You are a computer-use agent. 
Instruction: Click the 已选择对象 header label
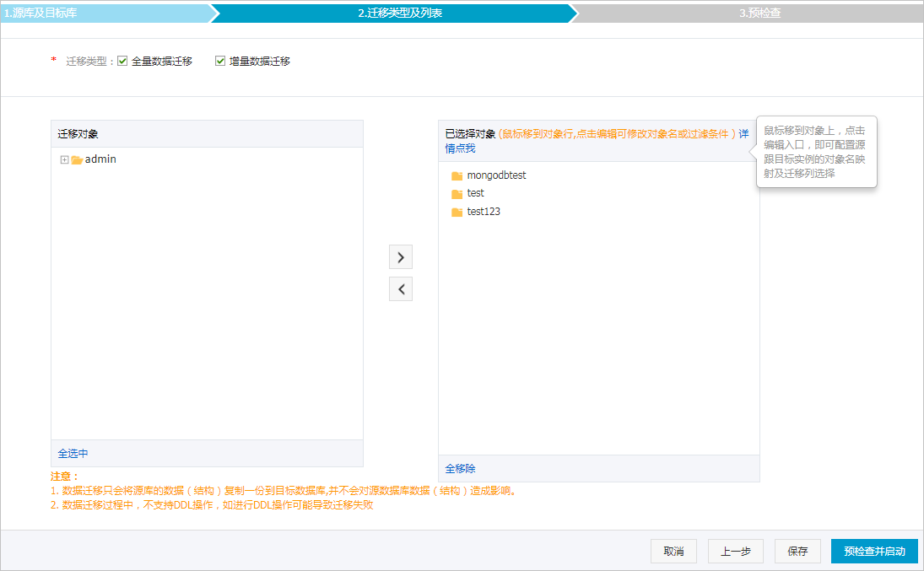470,134
